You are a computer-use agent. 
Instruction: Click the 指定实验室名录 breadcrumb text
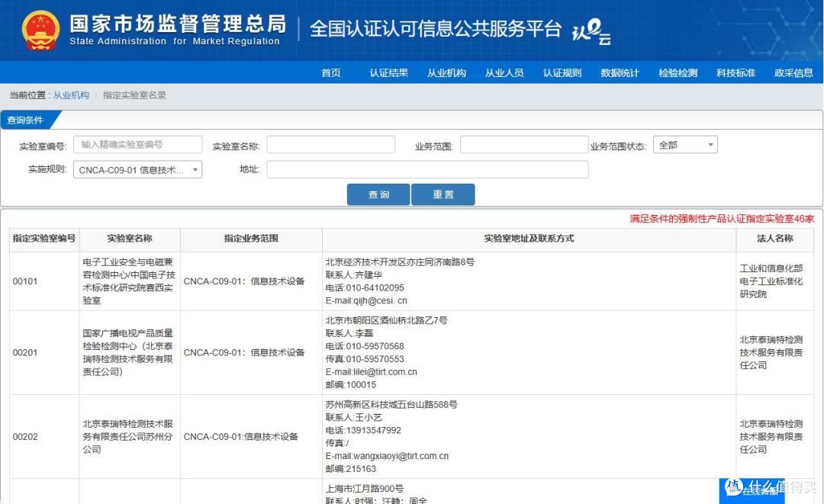coord(134,95)
